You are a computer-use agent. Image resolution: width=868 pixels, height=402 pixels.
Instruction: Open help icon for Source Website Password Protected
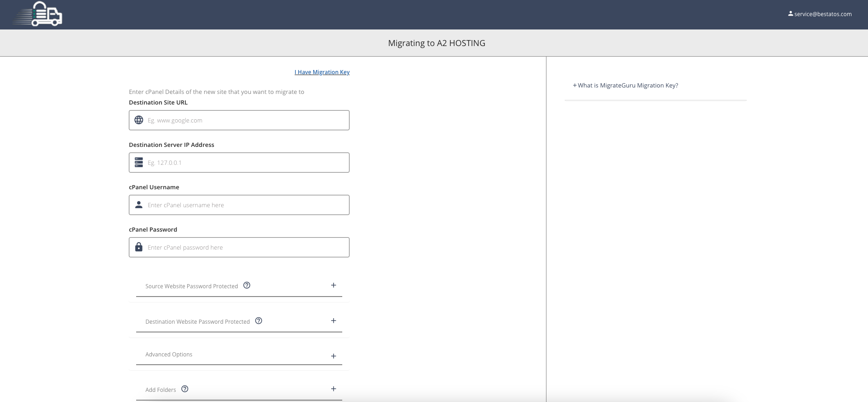[x=247, y=285]
